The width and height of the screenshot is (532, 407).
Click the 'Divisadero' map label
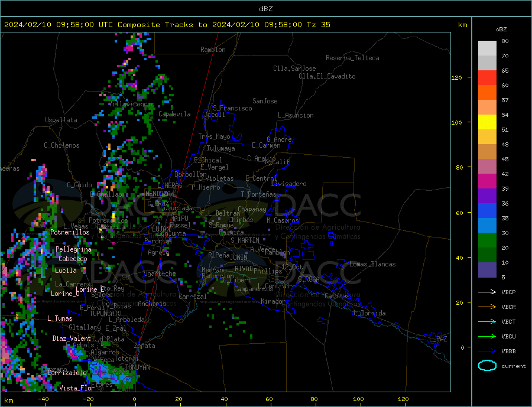pyautogui.click(x=288, y=184)
